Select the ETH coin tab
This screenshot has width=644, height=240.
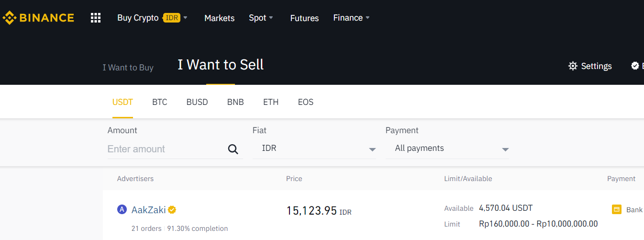pyautogui.click(x=271, y=102)
